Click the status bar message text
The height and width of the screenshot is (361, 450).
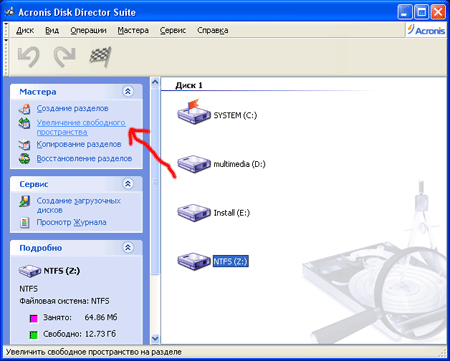94,352
